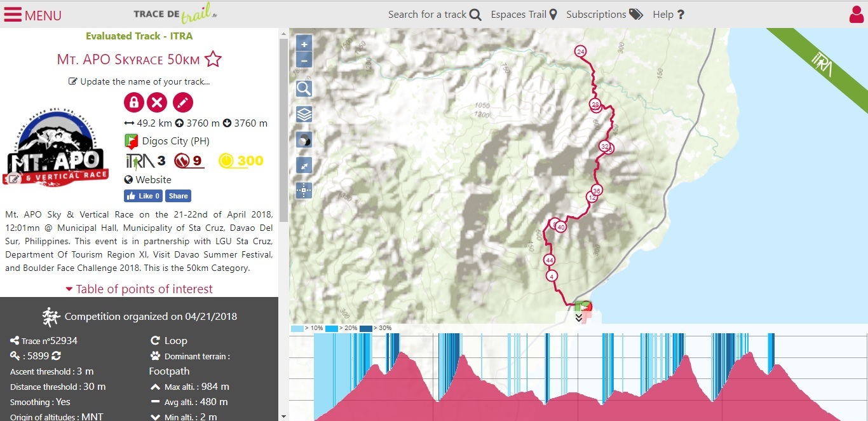Expand Table of points of interest
Viewport: 868px width, 421px height.
coord(139,289)
